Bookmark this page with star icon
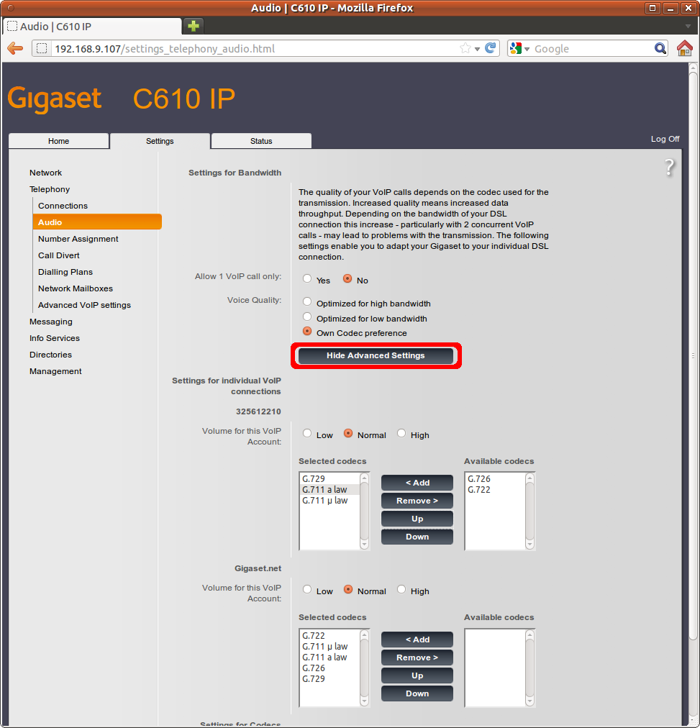This screenshot has width=700, height=728. [x=465, y=49]
